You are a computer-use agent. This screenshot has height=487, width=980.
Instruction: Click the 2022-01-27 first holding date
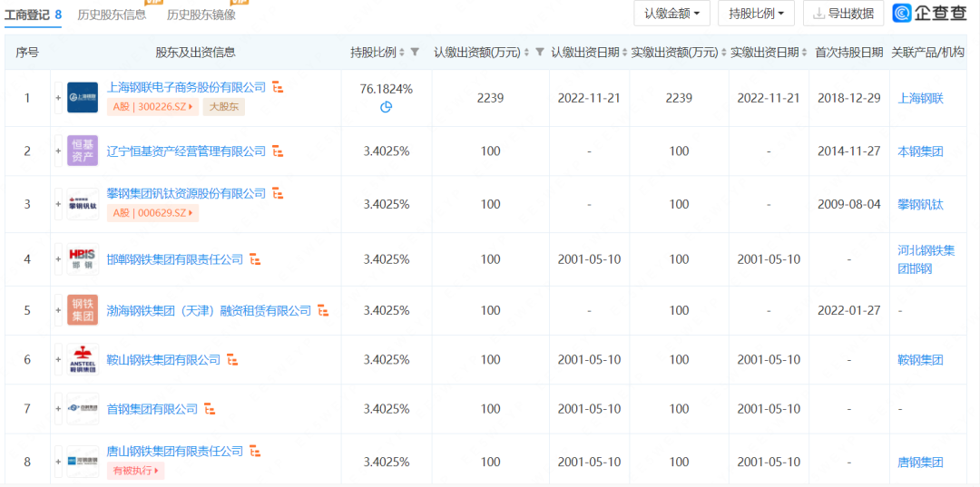pos(849,310)
